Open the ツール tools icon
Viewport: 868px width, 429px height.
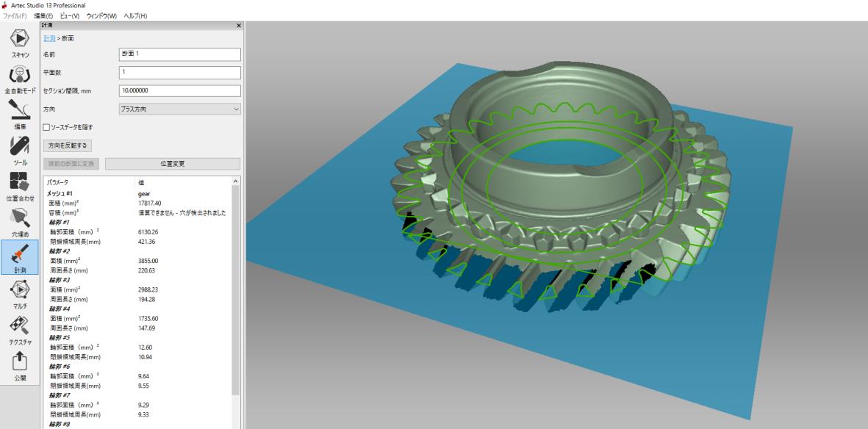20,151
